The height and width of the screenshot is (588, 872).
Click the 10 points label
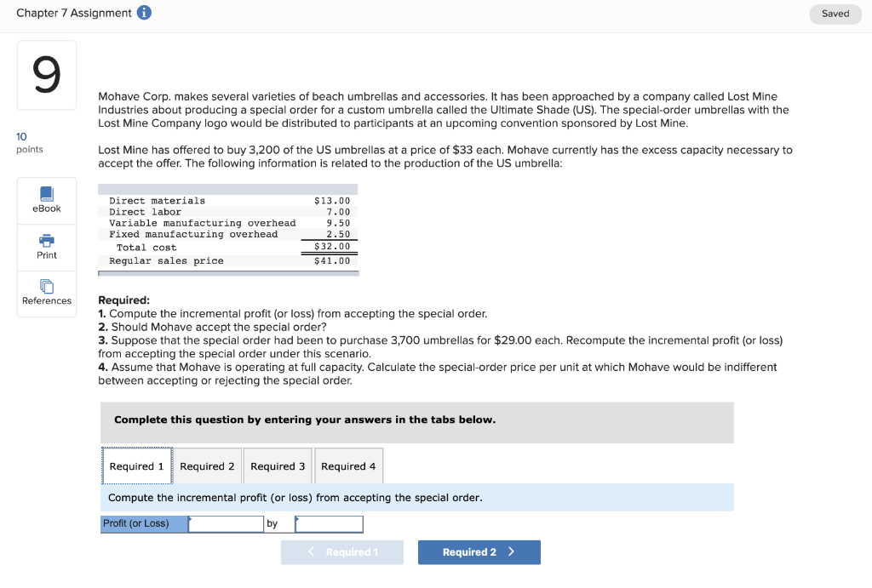tap(30, 143)
